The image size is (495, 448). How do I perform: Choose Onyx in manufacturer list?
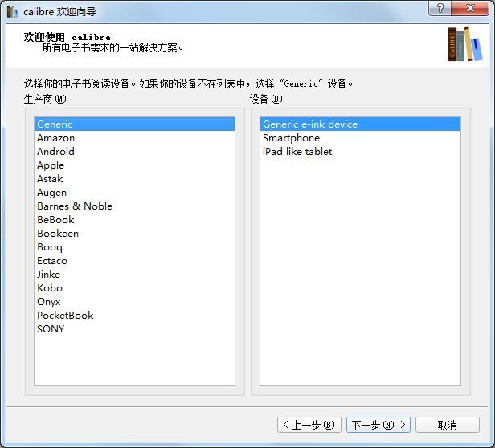tap(134, 302)
